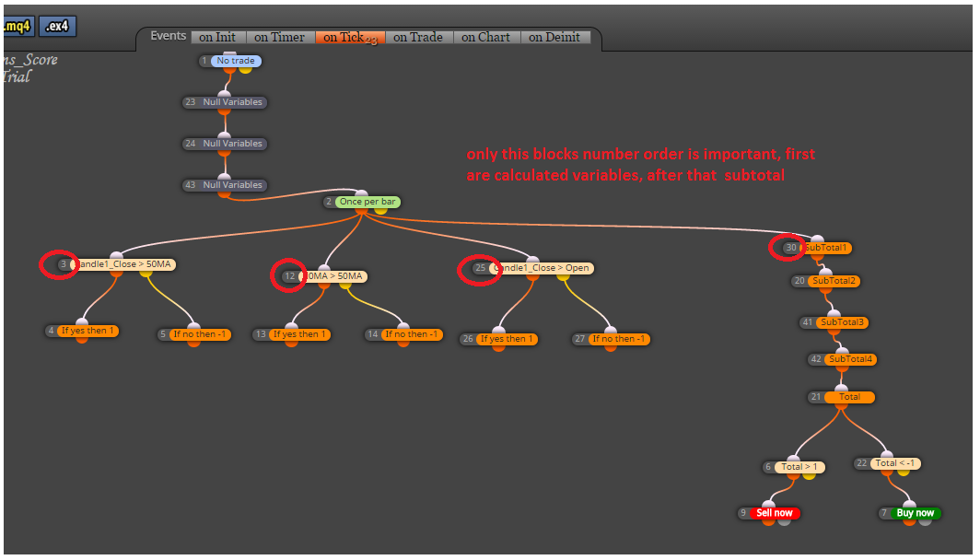
Task: Click number label 6 of Total > 1
Action: coord(768,467)
